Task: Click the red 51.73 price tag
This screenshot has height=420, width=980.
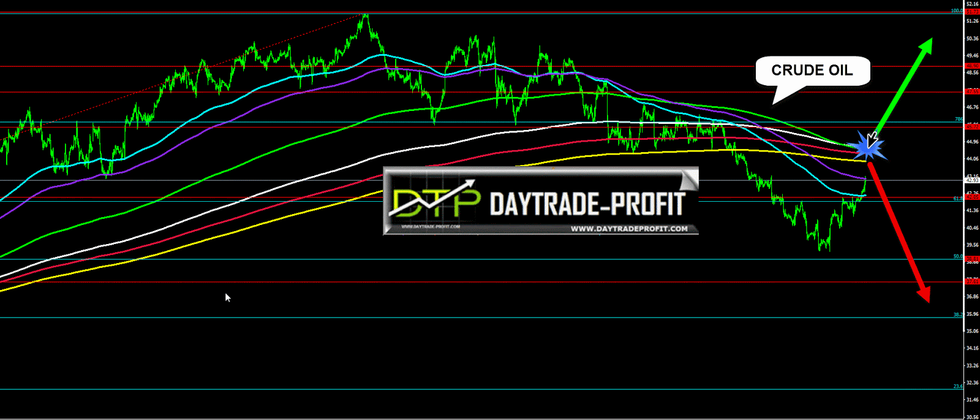Action: (972, 12)
